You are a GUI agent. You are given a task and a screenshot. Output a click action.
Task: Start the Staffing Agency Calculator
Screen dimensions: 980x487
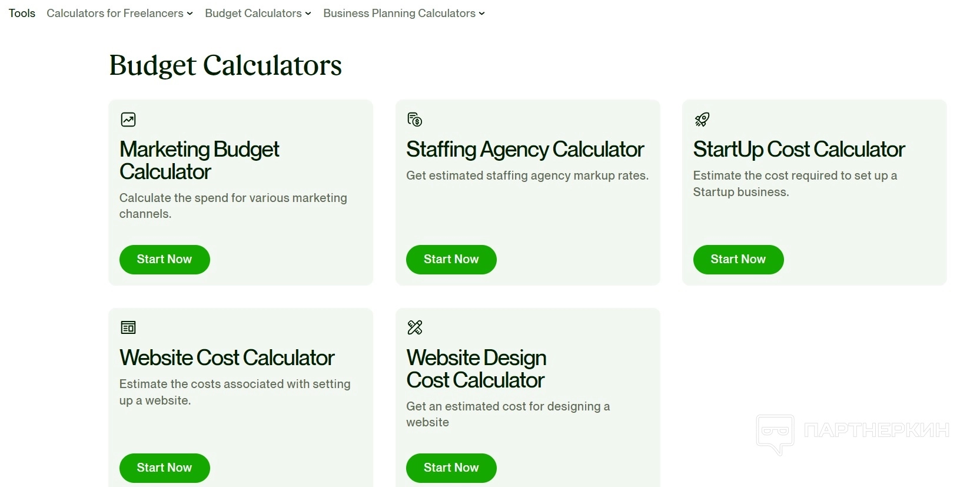tap(451, 260)
